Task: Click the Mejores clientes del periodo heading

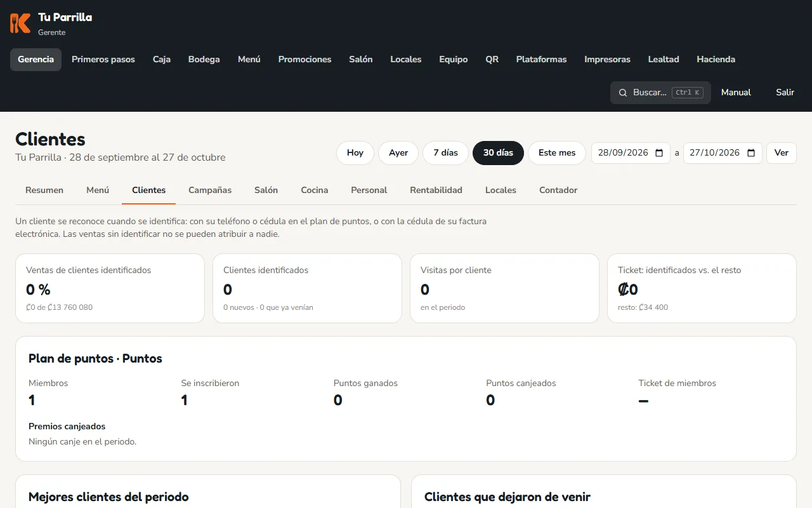Action: [108, 497]
